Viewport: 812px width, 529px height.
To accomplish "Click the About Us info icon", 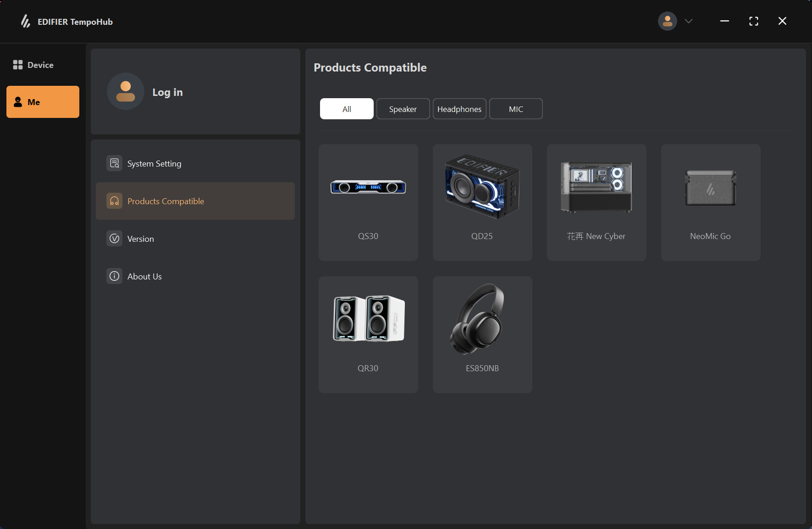I will point(115,276).
